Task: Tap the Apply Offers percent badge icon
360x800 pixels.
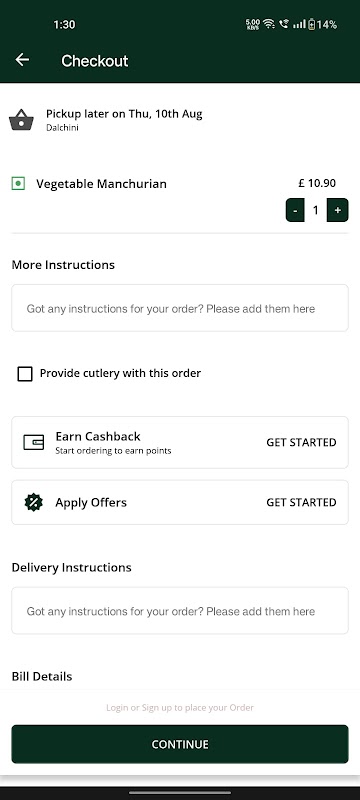Action: click(34, 503)
